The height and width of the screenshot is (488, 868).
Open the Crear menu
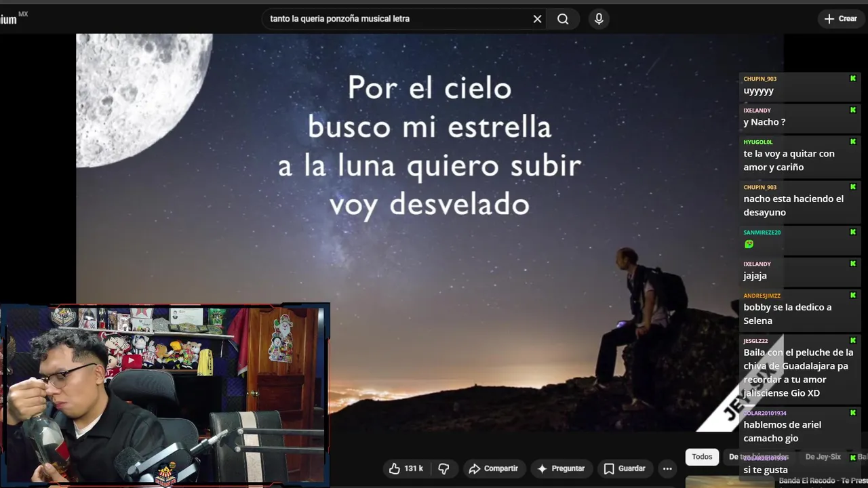841,19
